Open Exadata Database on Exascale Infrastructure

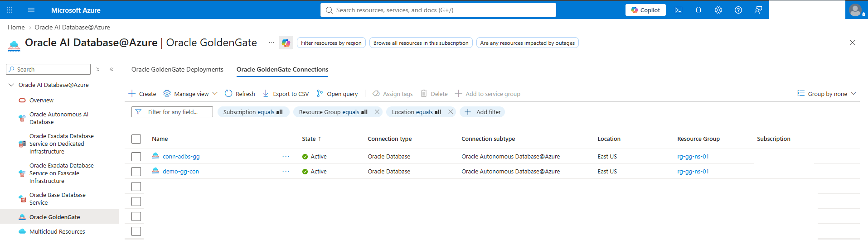pos(61,173)
